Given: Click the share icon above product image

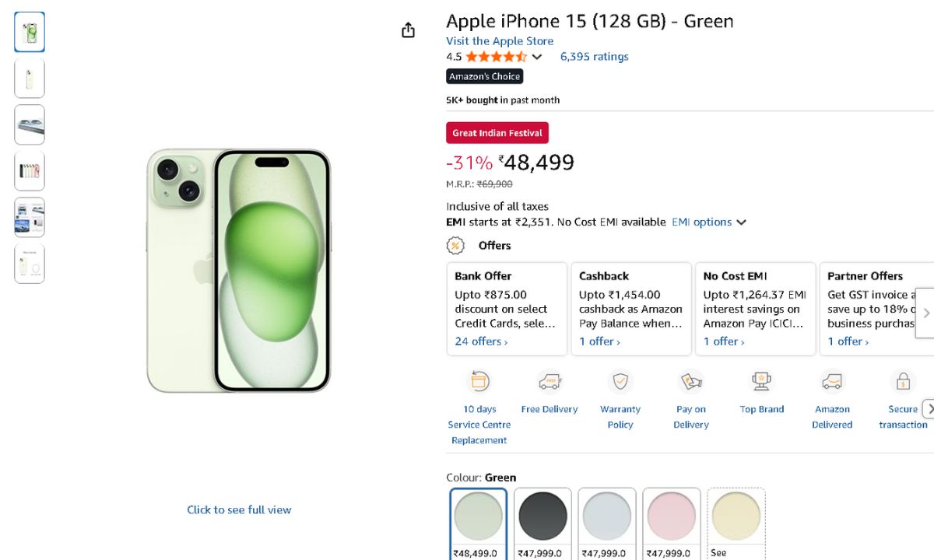Looking at the screenshot, I should (408, 30).
